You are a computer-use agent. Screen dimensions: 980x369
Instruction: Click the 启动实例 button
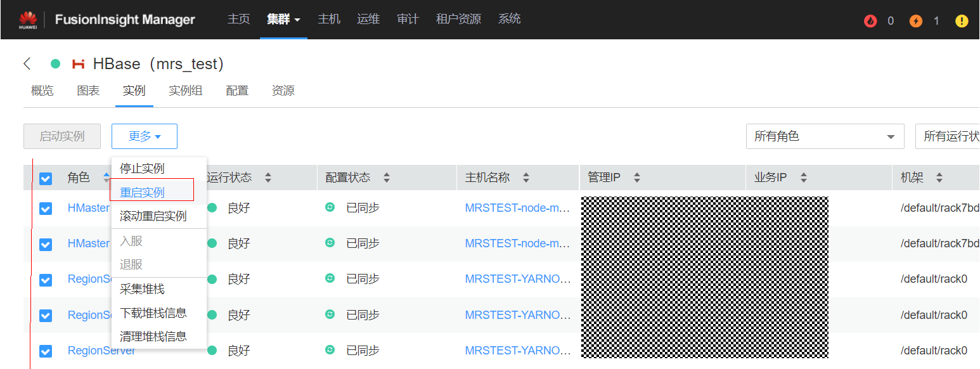62,136
